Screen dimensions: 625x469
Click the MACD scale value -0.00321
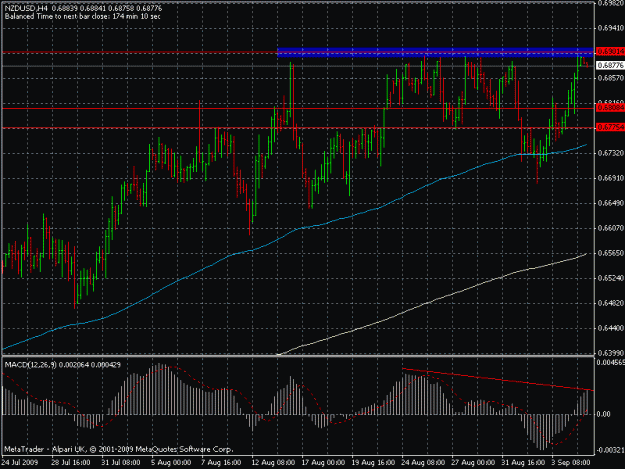(611, 450)
